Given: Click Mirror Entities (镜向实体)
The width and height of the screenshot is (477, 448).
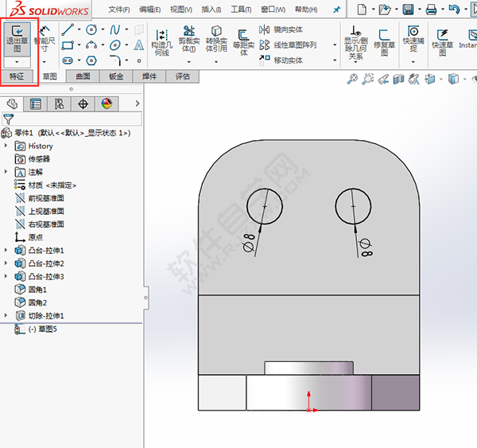Looking at the screenshot, I should point(281,29).
